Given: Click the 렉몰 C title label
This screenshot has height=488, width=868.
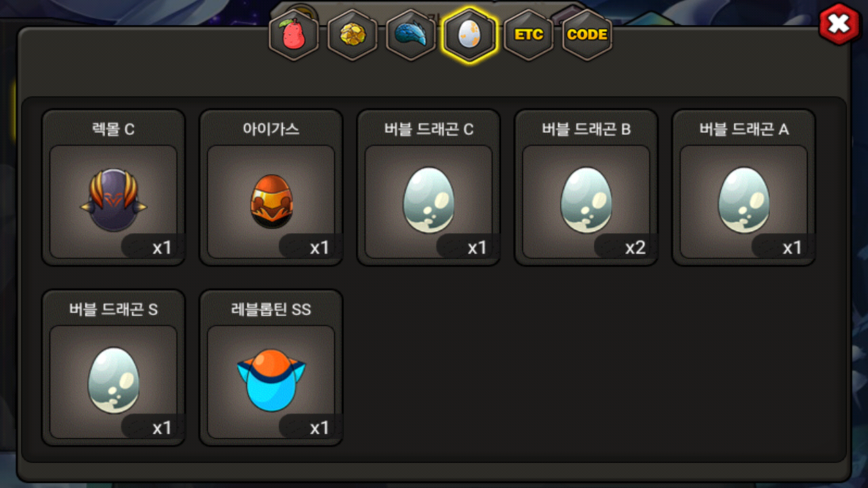Looking at the screenshot, I should coord(113,129).
